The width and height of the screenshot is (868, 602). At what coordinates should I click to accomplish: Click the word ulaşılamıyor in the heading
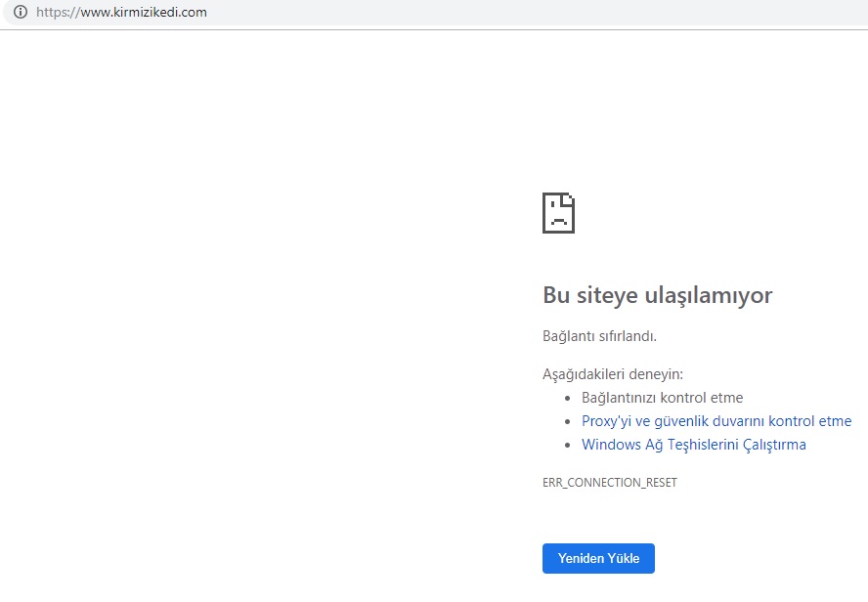pos(712,295)
